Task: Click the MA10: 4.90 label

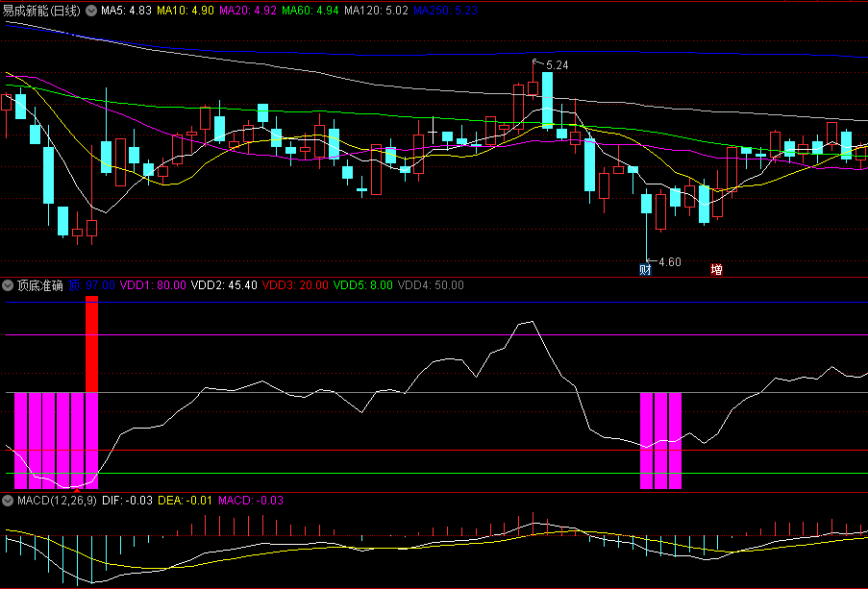Action: 186,11
